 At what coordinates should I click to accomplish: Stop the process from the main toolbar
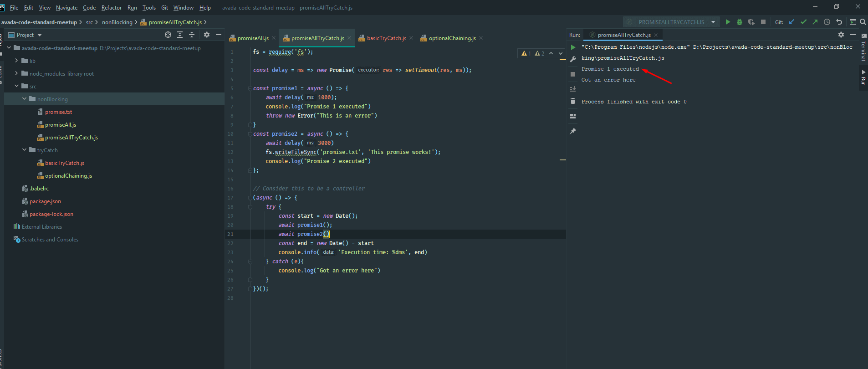point(763,22)
